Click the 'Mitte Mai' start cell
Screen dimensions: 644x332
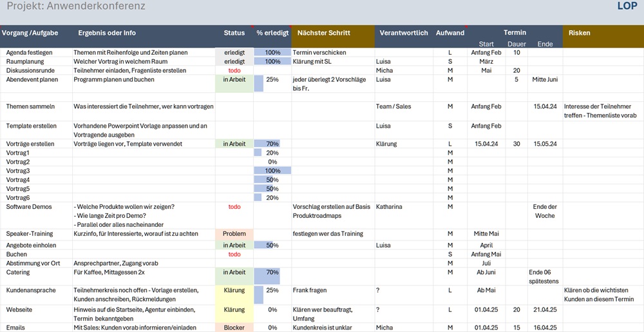coord(486,234)
